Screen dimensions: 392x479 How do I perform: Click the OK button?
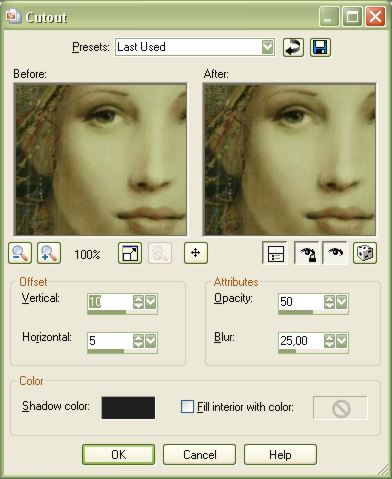pos(119,455)
